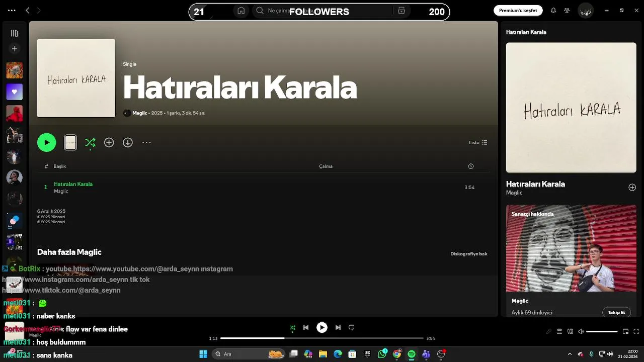Open File Explorer from the taskbar
The height and width of the screenshot is (362, 644).
[323, 354]
